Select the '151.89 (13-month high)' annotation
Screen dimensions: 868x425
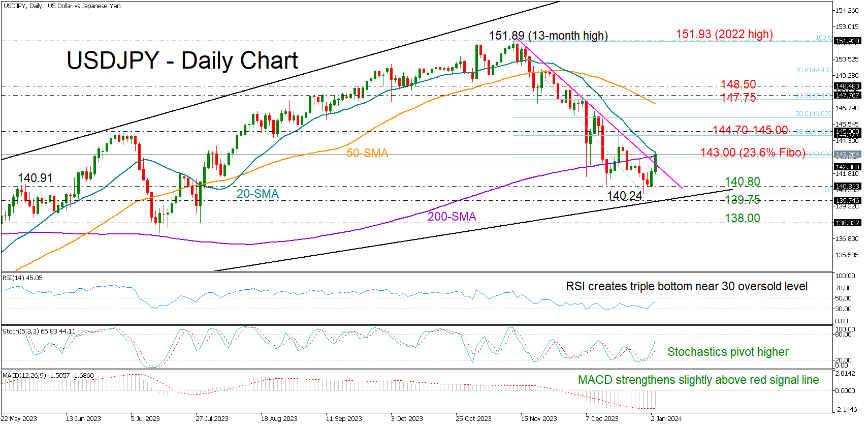coord(548,36)
